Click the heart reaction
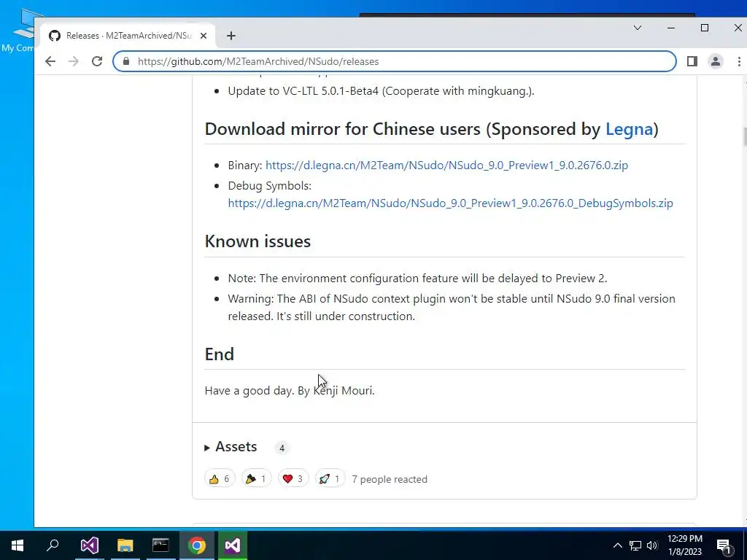The height and width of the screenshot is (560, 747). coord(293,478)
